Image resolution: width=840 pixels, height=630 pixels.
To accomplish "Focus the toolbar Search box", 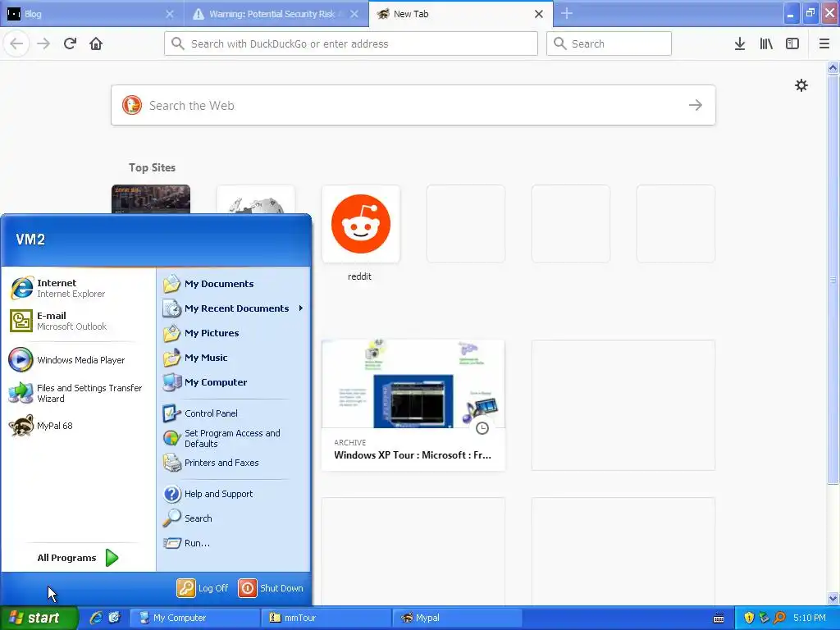I will click(609, 43).
